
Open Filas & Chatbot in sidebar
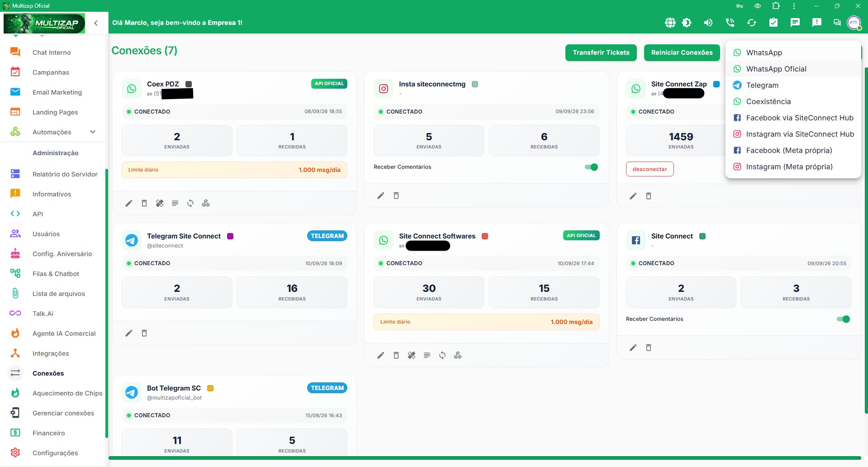53,274
